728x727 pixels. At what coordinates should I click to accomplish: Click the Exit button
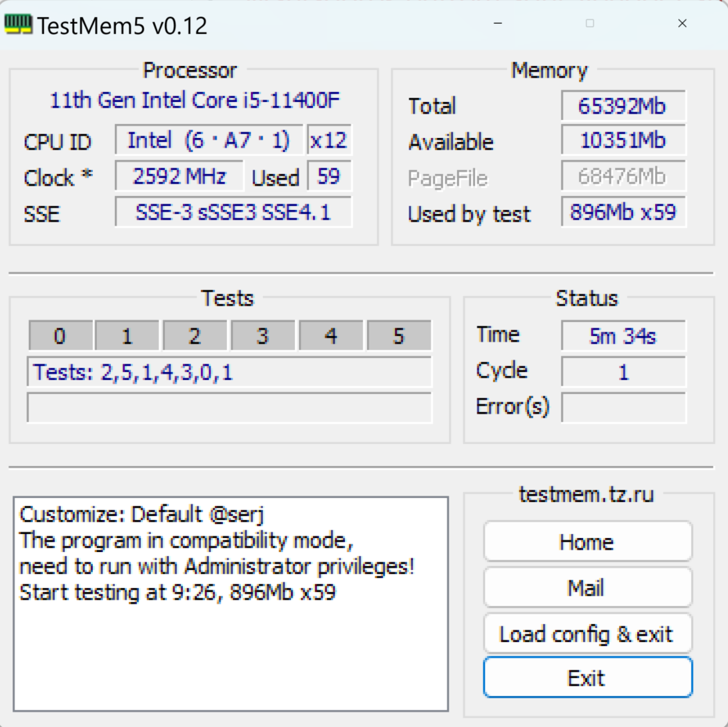(588, 677)
